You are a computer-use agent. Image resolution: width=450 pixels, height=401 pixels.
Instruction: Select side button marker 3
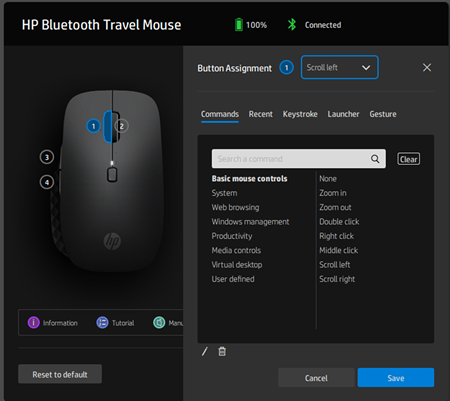tap(47, 157)
